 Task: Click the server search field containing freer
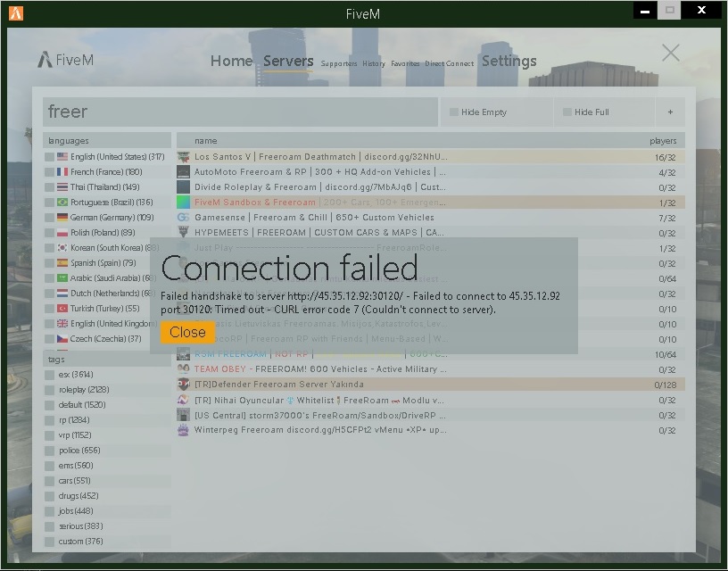(240, 112)
